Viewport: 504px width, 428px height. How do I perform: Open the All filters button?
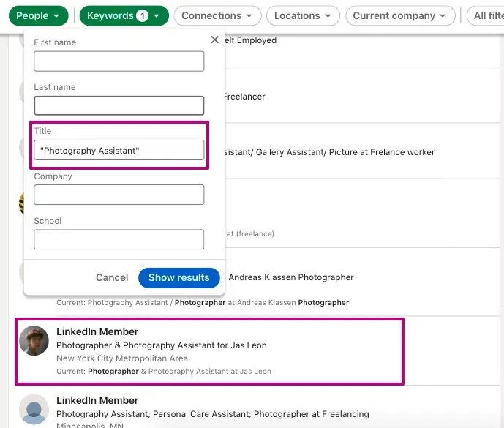point(486,16)
